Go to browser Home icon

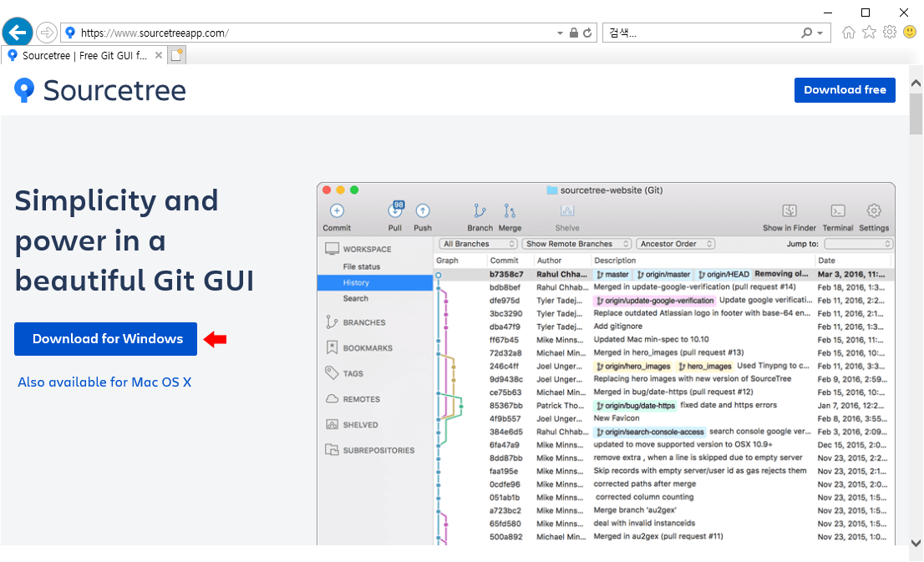[849, 33]
